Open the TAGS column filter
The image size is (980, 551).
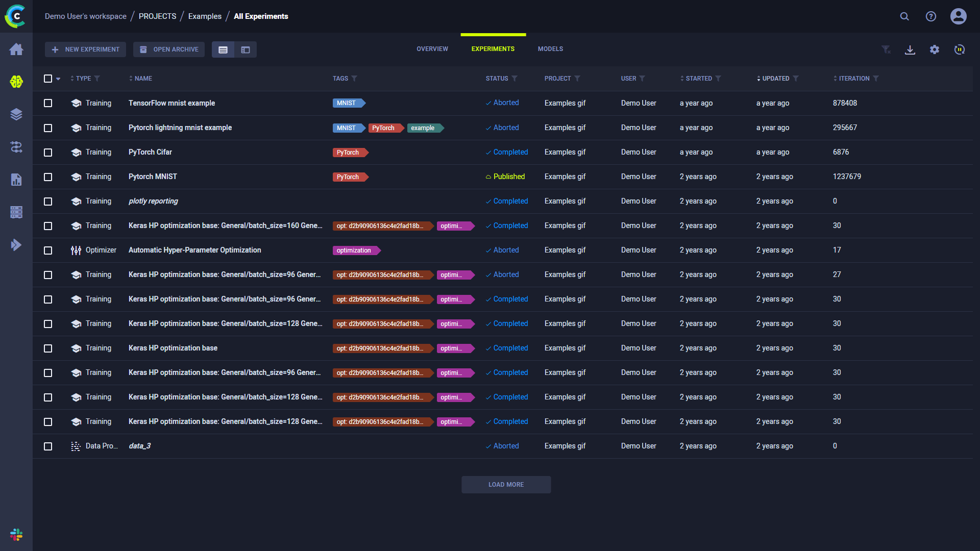pos(354,79)
